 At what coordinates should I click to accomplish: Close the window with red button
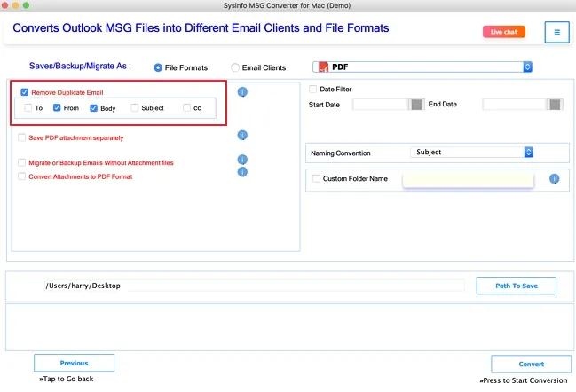[4, 5]
